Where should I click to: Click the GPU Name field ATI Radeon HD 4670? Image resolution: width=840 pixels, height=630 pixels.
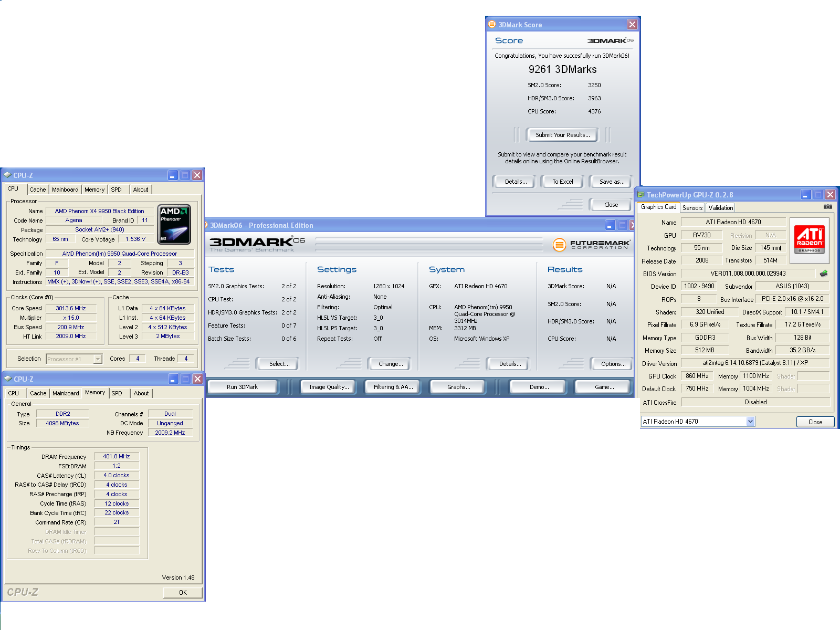tap(733, 222)
